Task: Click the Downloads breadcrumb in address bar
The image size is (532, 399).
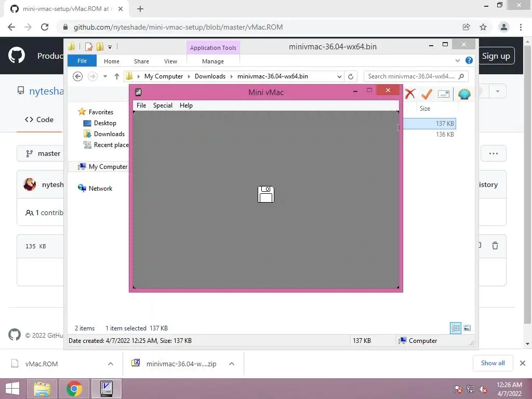Action: click(210, 76)
